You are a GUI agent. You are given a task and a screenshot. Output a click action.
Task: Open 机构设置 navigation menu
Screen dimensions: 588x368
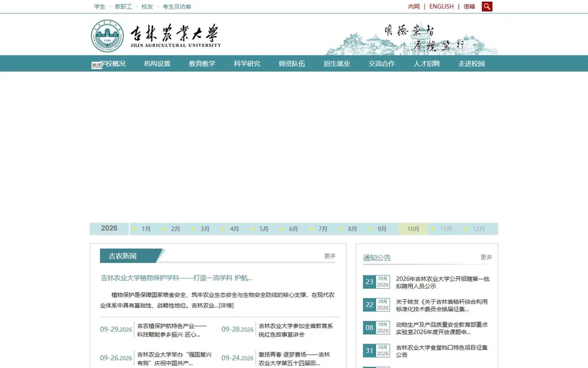[x=157, y=63]
